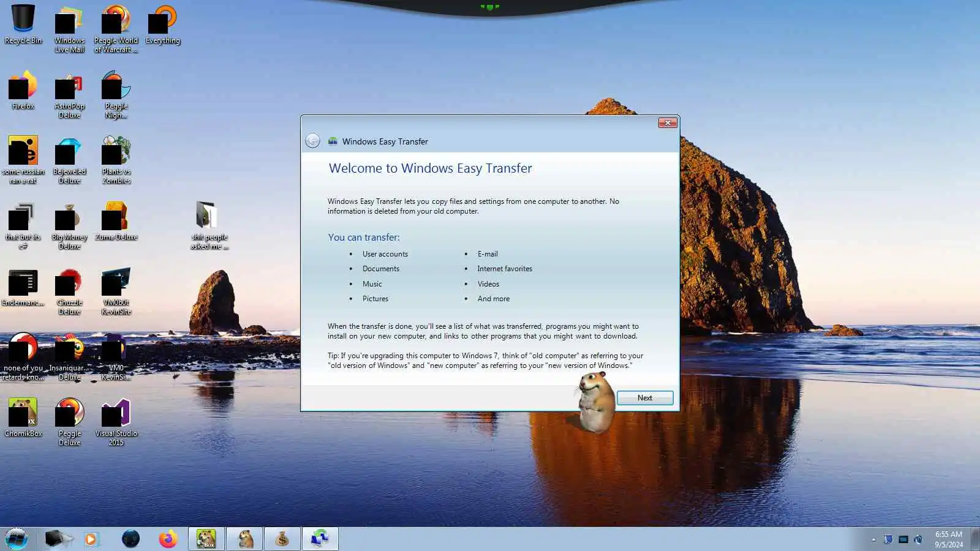Image resolution: width=980 pixels, height=551 pixels.
Task: Click 'Documents' list item
Action: coord(381,269)
